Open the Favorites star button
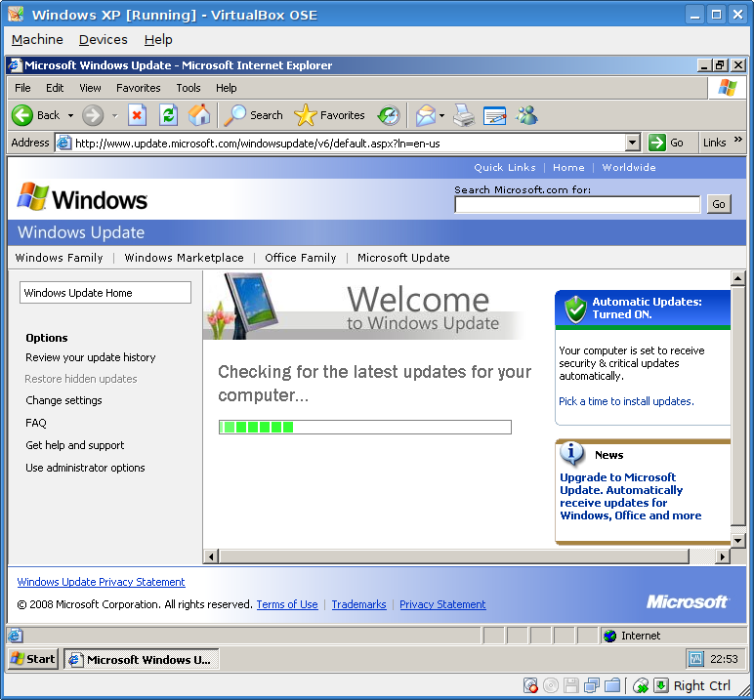 [329, 115]
